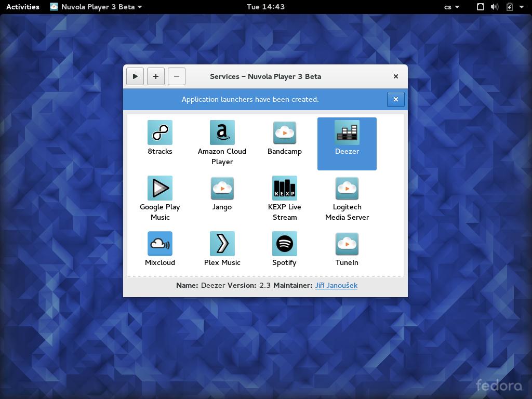The image size is (532, 399).
Task: Select the Spotify service icon
Action: (x=285, y=244)
